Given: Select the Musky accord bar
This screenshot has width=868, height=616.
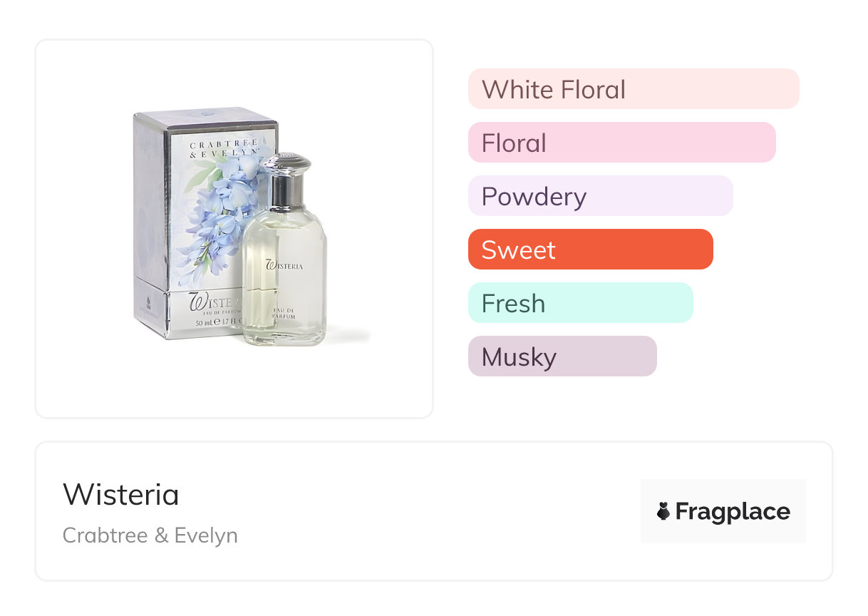Looking at the screenshot, I should pos(562,356).
